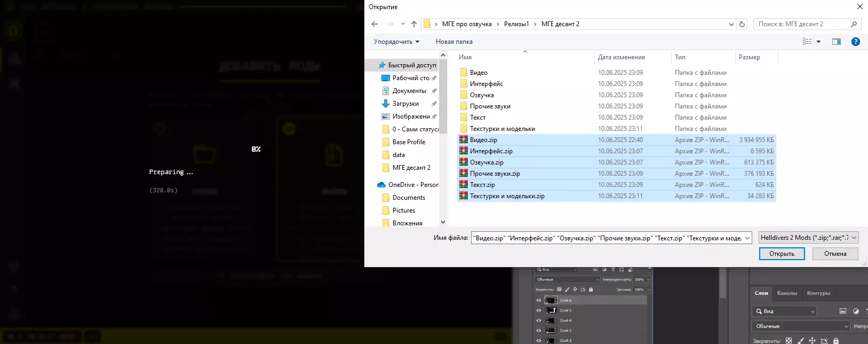868x344 pixels.
Task: Hide layer Слой 6 with eye icon
Action: pos(538,300)
